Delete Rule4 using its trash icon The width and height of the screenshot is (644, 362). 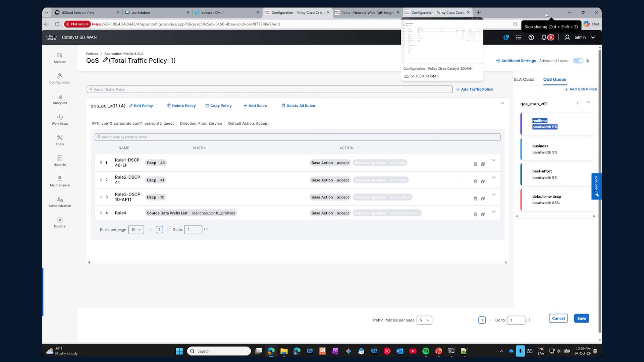point(475,214)
